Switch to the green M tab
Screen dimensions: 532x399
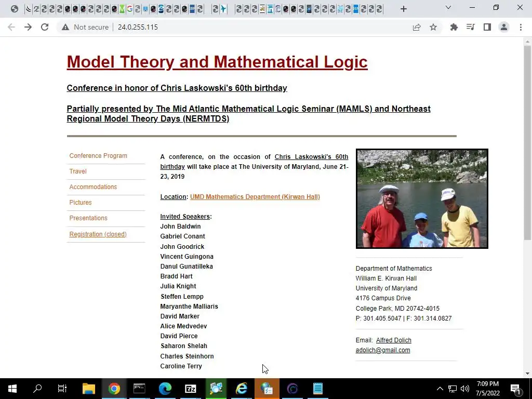[x=122, y=9]
